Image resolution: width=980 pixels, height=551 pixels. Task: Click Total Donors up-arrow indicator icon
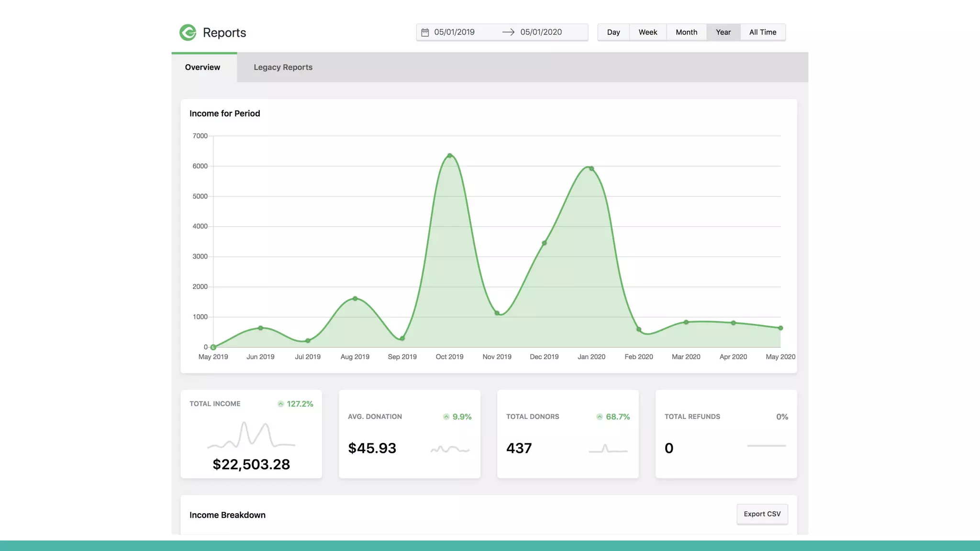[600, 417]
